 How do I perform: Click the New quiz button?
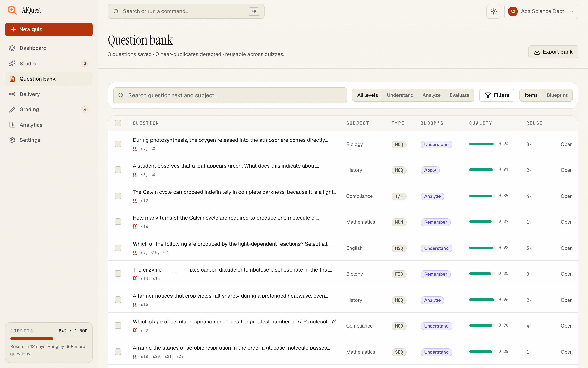tap(49, 29)
